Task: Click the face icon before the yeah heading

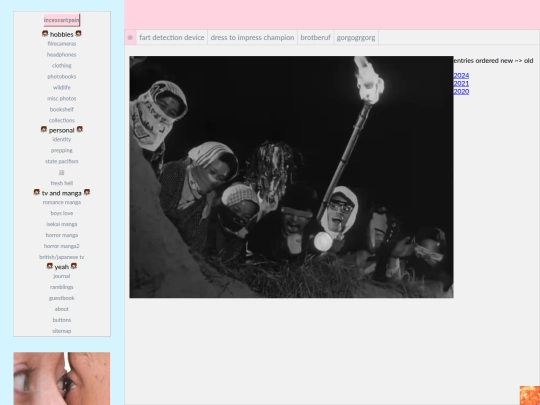Action: (50, 266)
